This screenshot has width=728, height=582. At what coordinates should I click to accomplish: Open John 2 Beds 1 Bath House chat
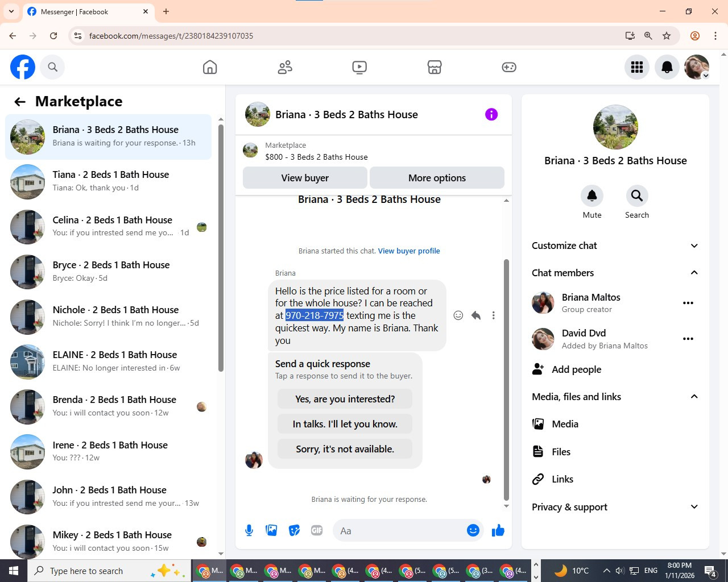(x=108, y=497)
